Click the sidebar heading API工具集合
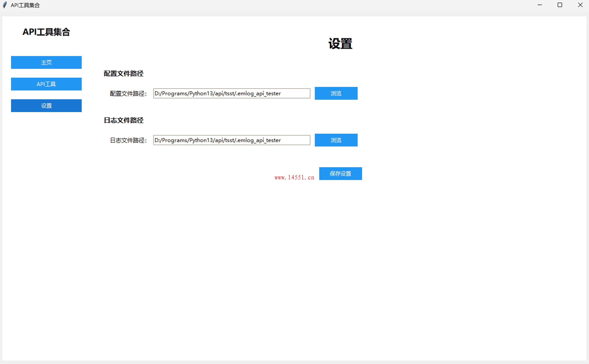 pyautogui.click(x=46, y=32)
